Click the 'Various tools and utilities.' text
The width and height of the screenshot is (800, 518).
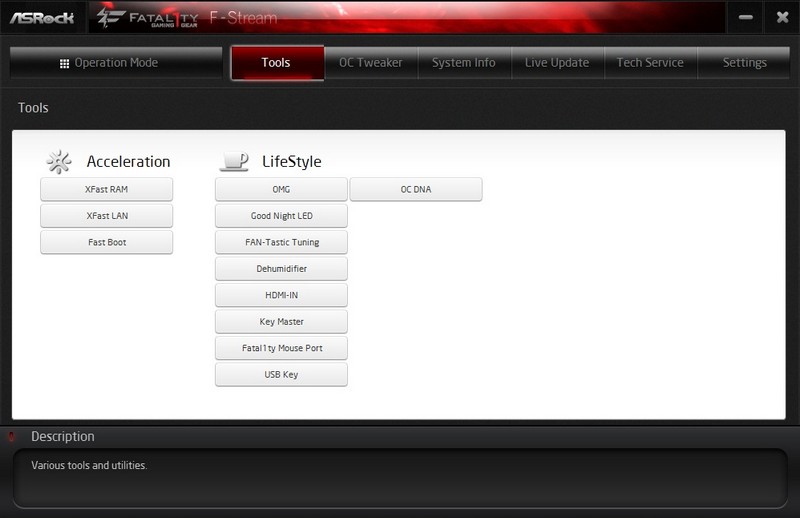click(89, 465)
